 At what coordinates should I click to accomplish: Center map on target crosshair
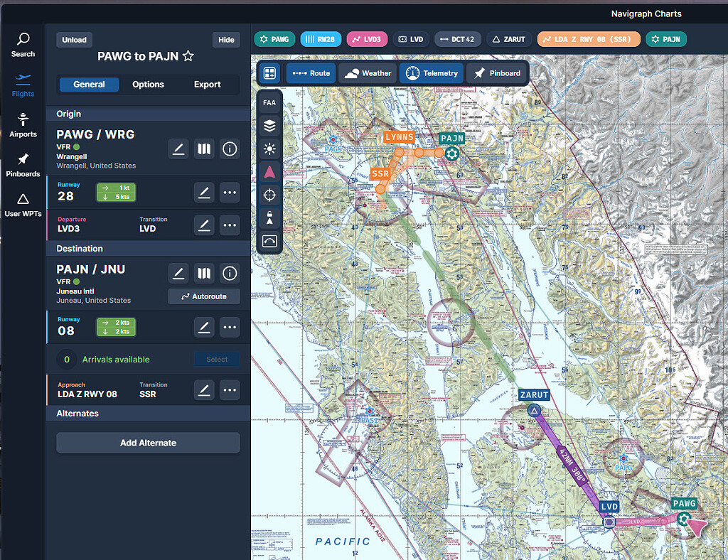269,195
